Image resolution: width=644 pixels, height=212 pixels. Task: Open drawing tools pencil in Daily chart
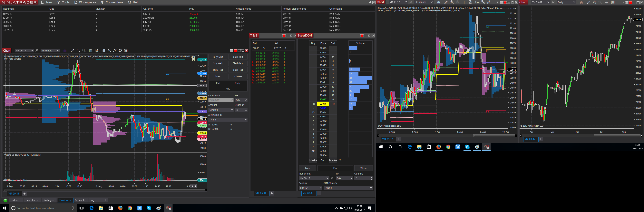589,2
